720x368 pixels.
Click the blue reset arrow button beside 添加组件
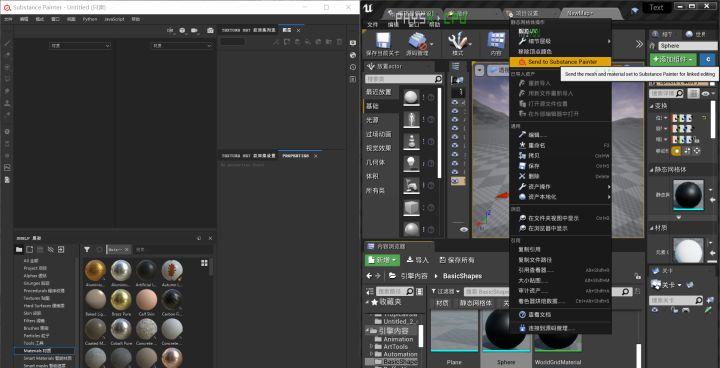(x=709, y=60)
